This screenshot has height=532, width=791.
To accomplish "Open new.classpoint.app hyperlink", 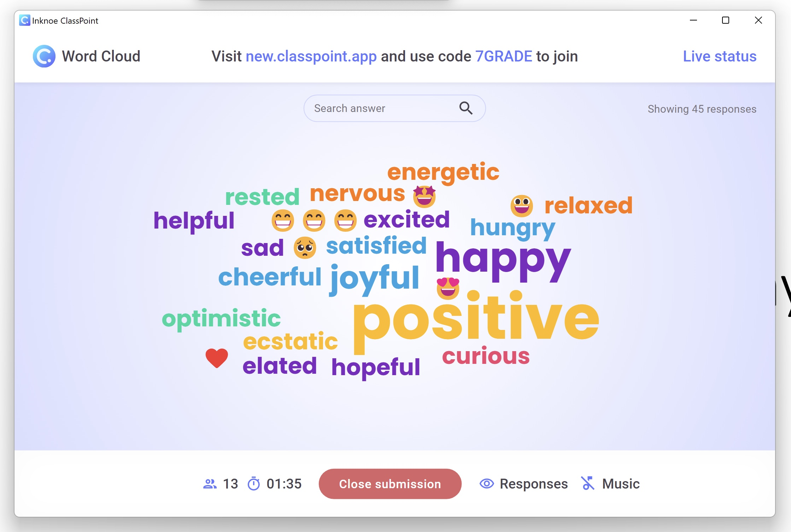I will (312, 57).
